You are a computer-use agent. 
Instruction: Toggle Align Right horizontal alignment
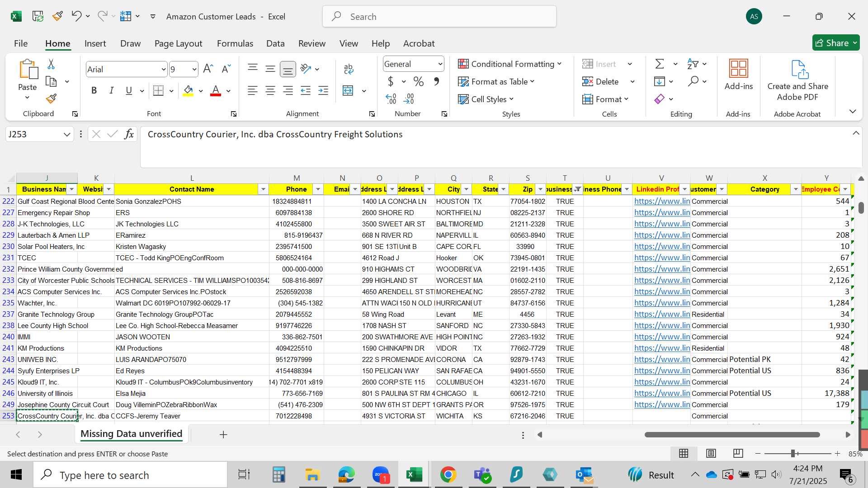(288, 90)
